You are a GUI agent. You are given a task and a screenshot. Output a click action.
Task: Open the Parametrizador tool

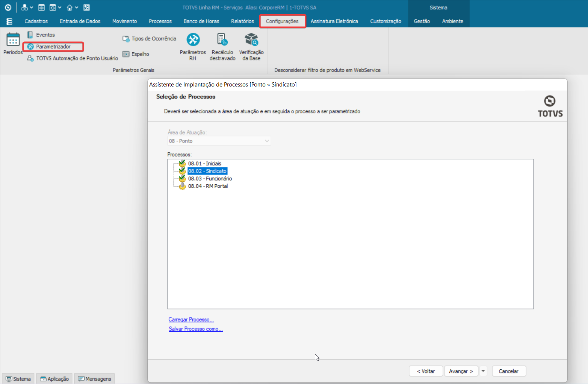coord(53,47)
